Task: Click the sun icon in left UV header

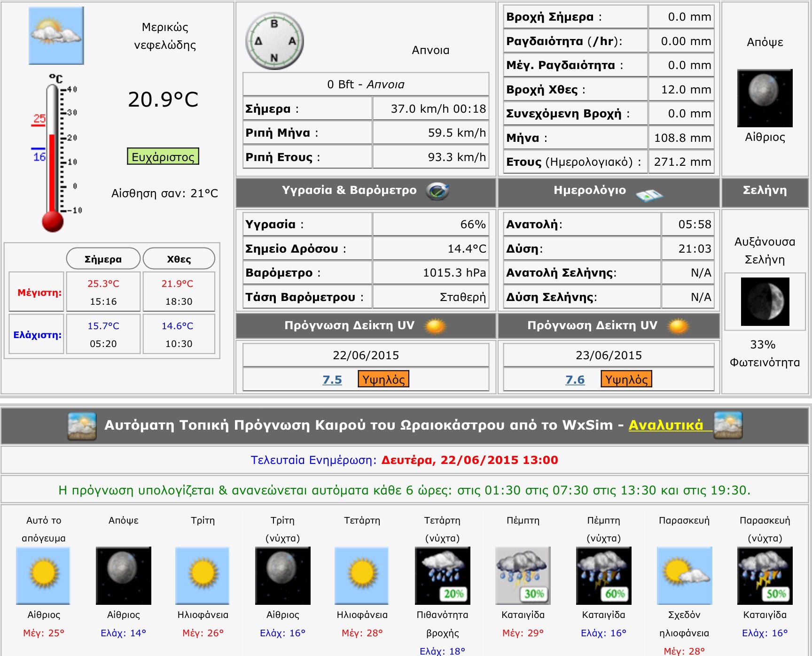Action: pos(435,326)
